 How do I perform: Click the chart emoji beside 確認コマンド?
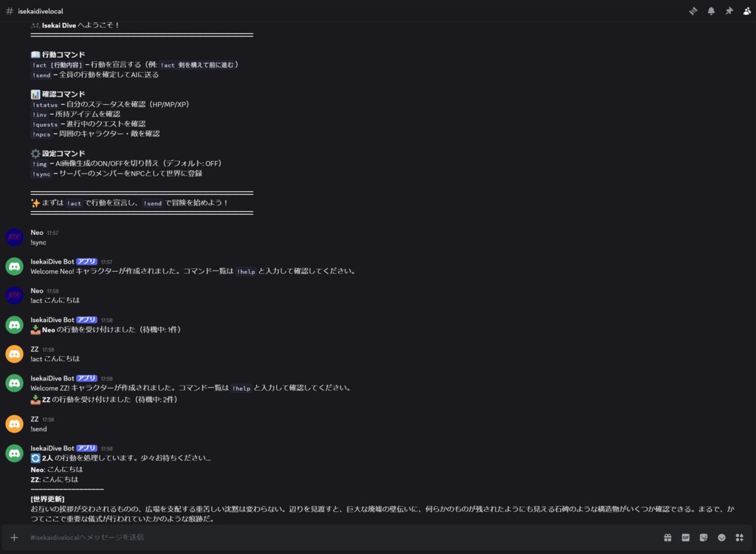click(x=35, y=94)
